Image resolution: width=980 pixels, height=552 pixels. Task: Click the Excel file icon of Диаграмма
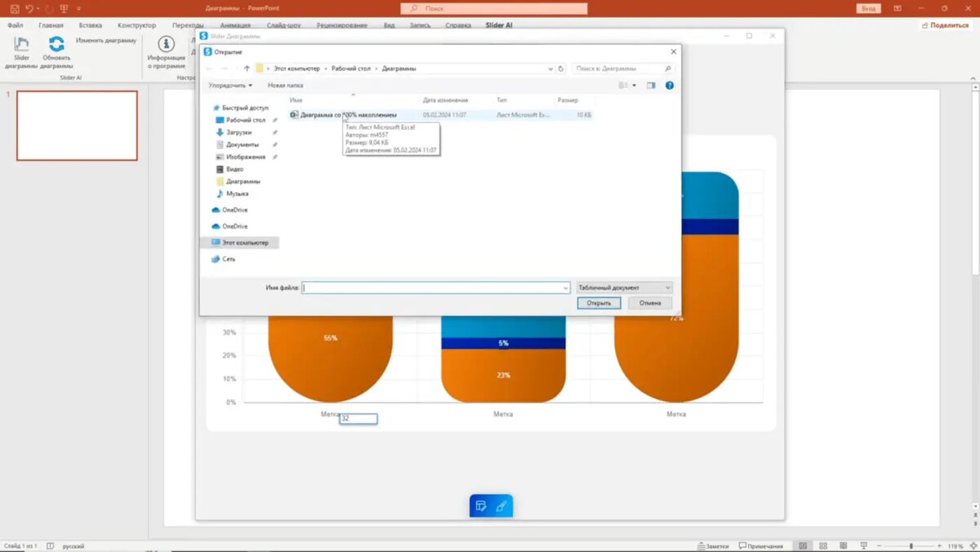click(x=295, y=115)
